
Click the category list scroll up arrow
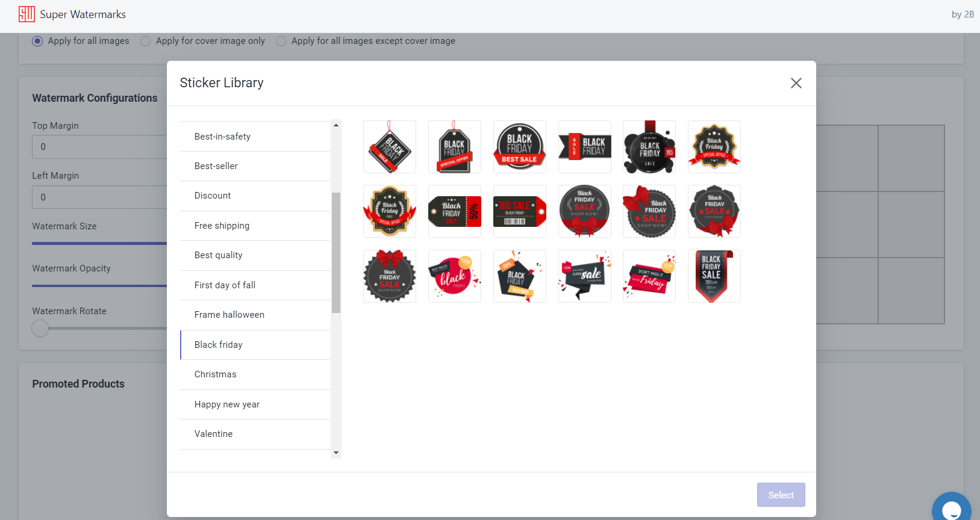pos(336,125)
